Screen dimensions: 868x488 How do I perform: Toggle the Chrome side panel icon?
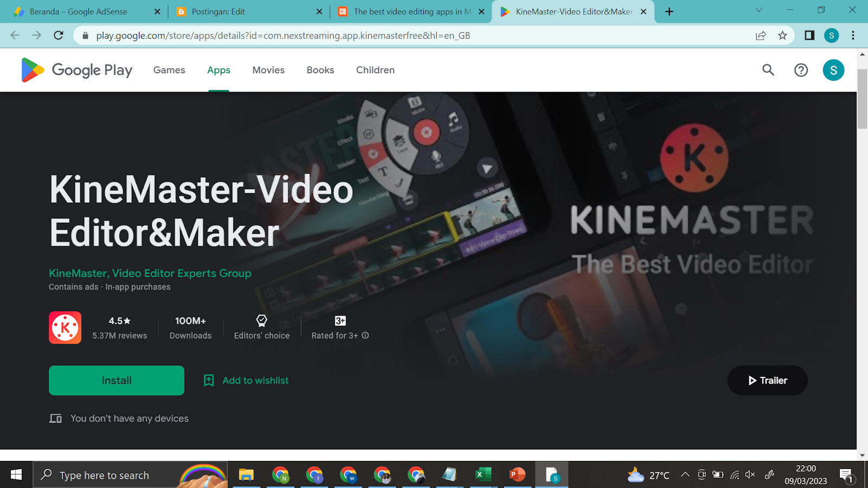[x=809, y=35]
